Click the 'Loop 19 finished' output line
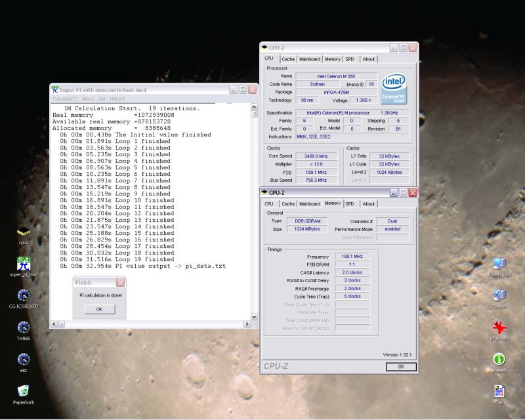 pyautogui.click(x=117, y=260)
